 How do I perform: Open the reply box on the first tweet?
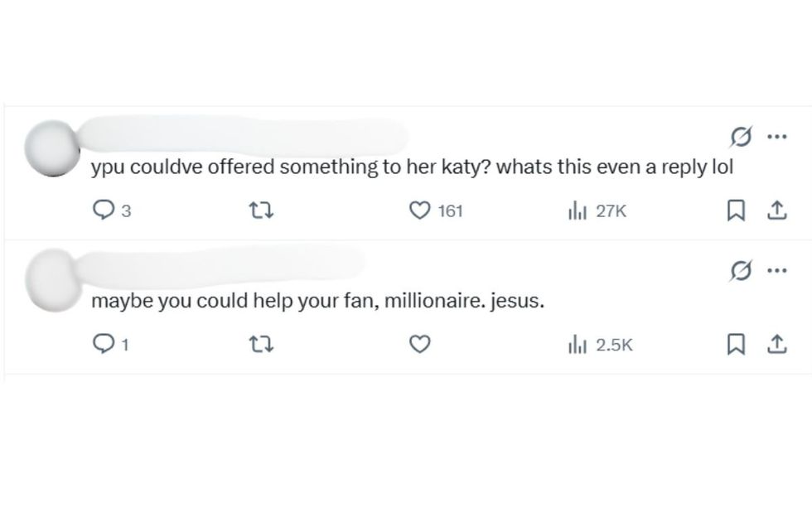point(103,211)
